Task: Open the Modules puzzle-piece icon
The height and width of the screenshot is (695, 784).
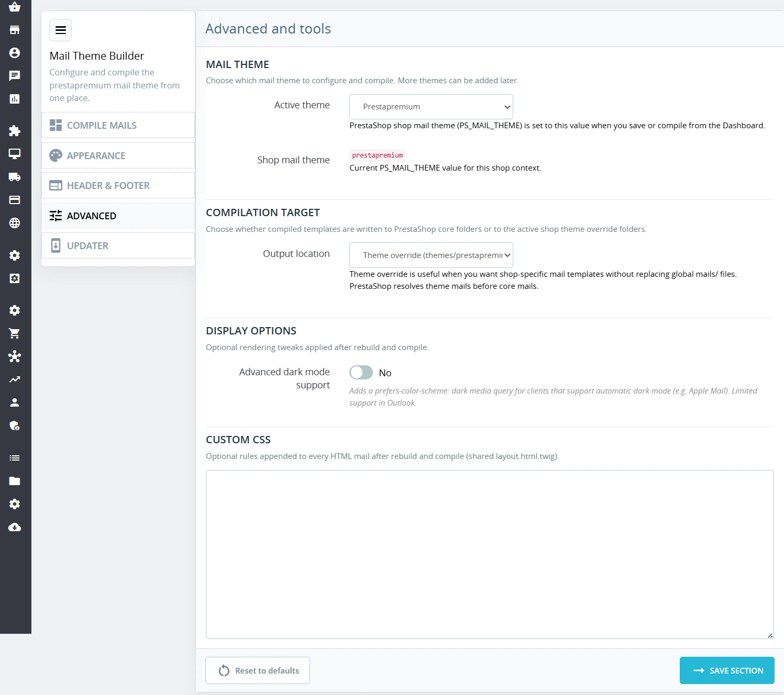Action: coord(15,131)
